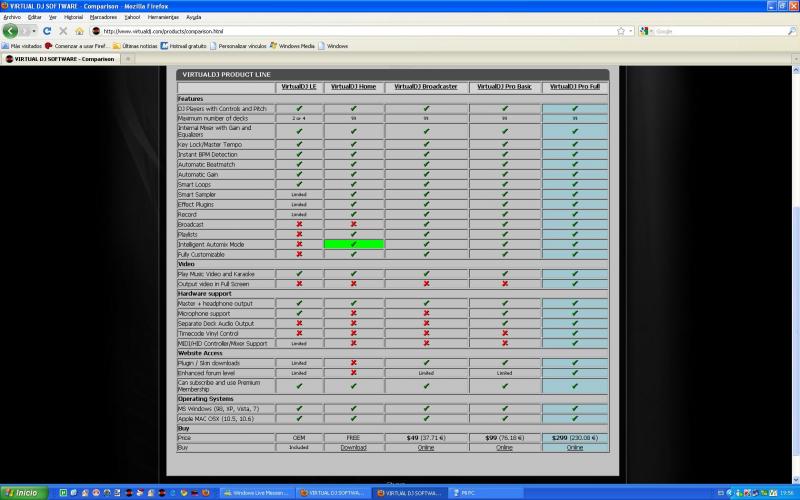Click the Online buy link under $49 price
Screen dimensions: 800x500
click(x=426, y=447)
